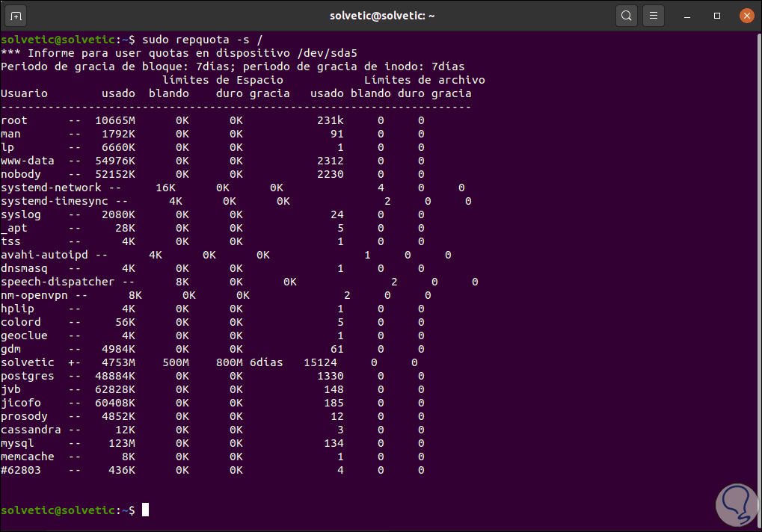This screenshot has height=532, width=762.
Task: Click www-data's '54976K' value
Action: click(x=115, y=161)
